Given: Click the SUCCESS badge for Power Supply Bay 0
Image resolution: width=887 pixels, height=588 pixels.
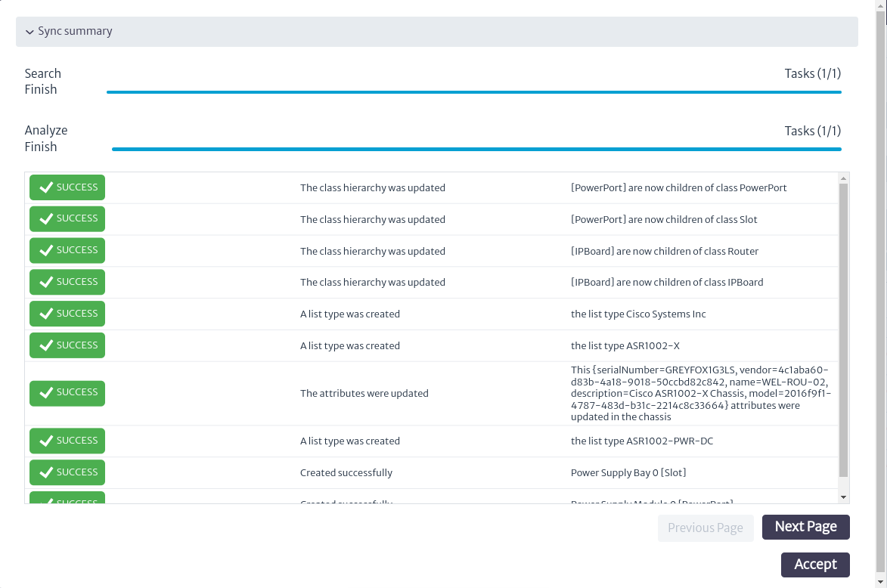Looking at the screenshot, I should point(67,472).
